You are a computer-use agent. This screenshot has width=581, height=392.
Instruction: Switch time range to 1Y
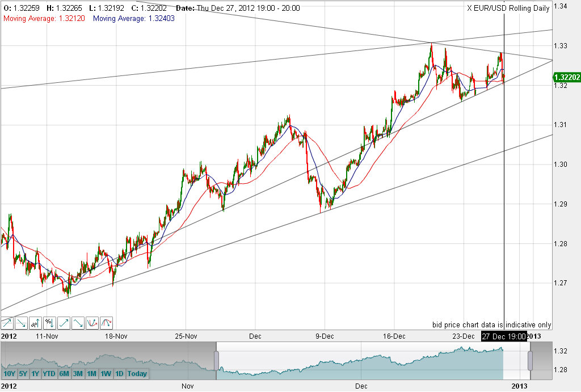click(35, 373)
